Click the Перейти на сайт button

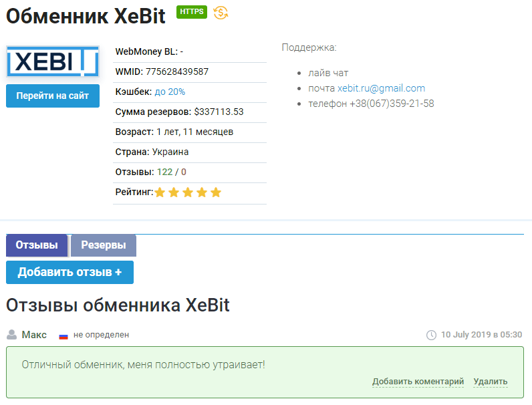[53, 96]
